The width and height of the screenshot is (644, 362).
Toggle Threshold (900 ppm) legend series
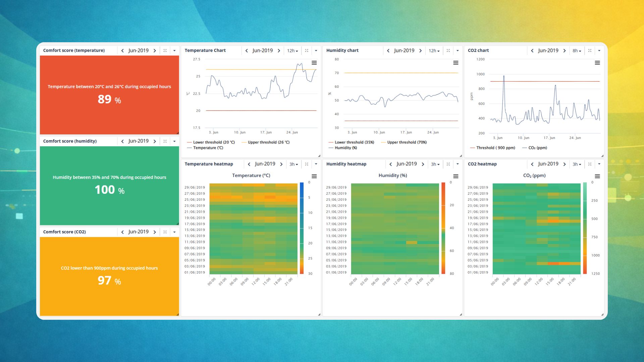(x=493, y=148)
